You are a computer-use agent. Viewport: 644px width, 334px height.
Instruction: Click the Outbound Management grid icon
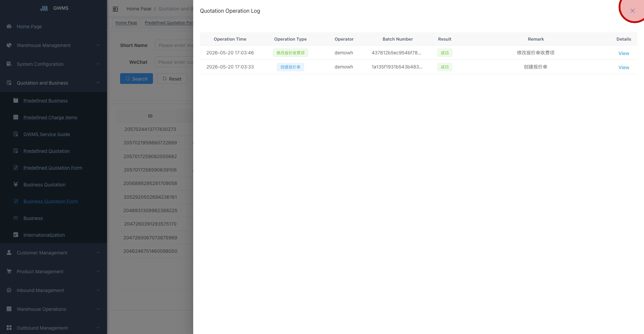coord(9,328)
